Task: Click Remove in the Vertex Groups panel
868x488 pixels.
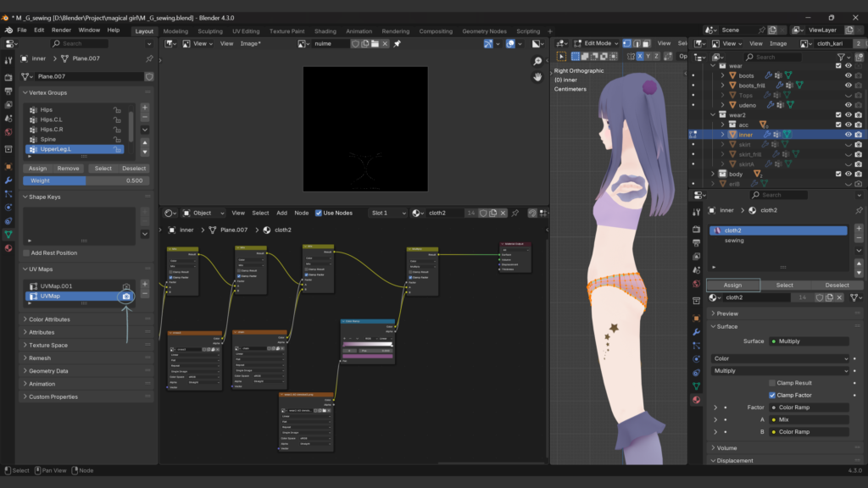Action: tap(68, 169)
